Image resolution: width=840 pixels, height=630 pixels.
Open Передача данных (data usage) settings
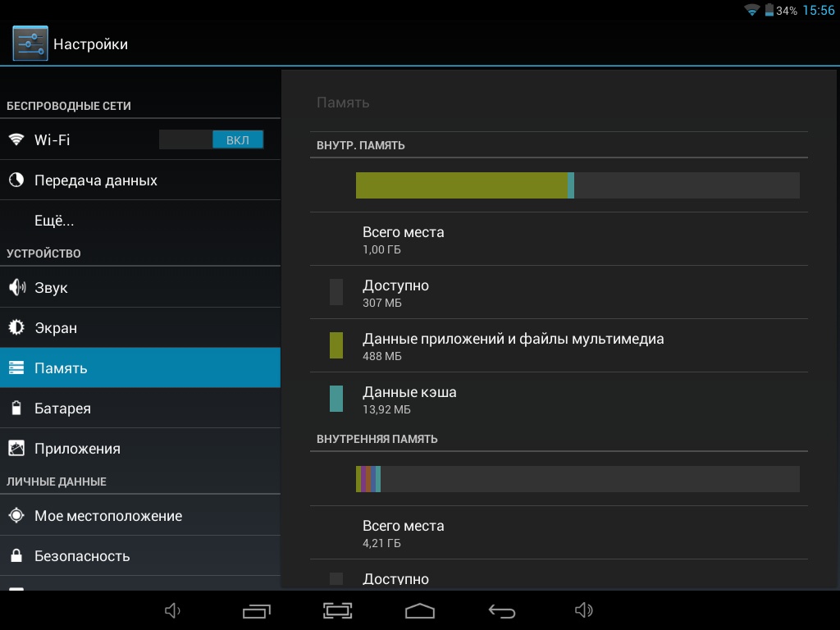95,180
